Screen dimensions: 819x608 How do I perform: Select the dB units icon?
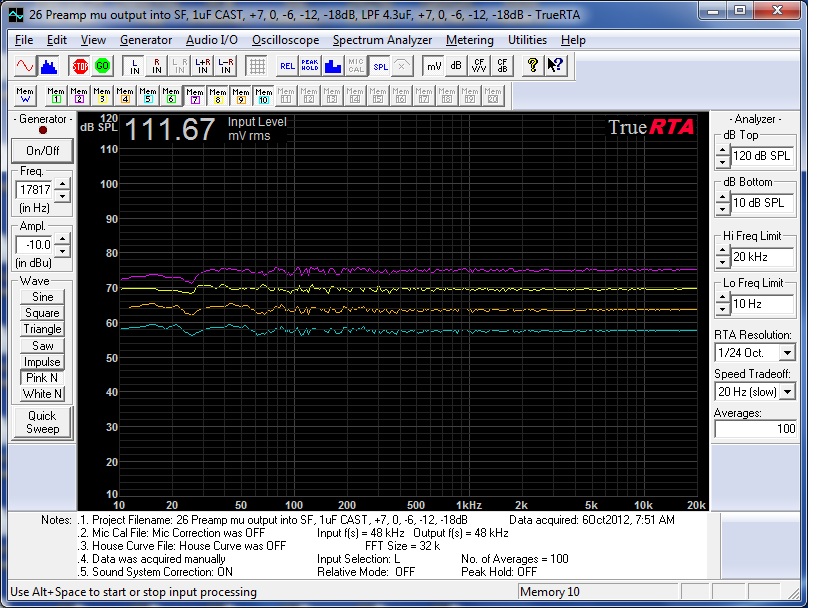tap(456, 66)
